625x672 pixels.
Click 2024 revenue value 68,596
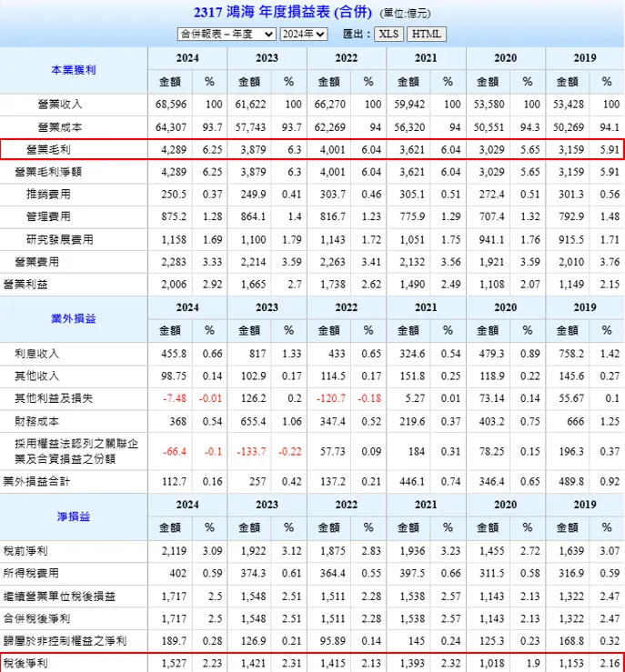[x=171, y=105]
